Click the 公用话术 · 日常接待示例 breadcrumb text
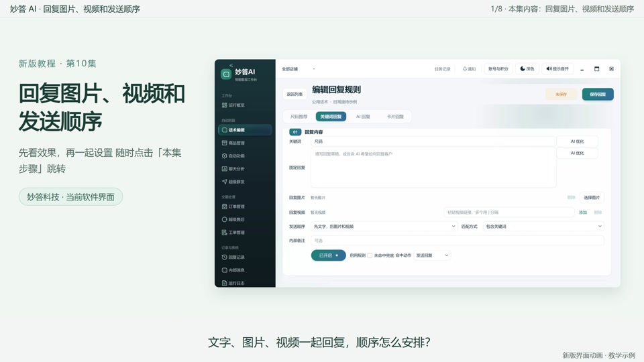The image size is (644, 362). click(334, 102)
